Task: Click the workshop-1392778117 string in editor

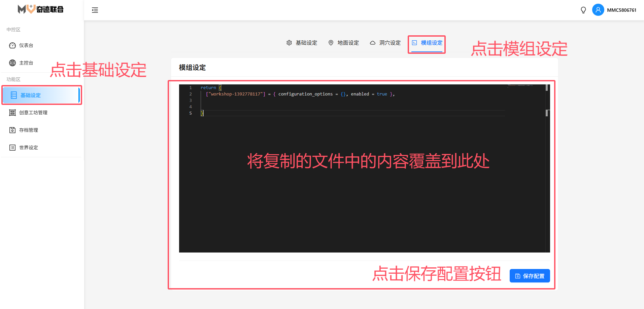Action: click(236, 94)
